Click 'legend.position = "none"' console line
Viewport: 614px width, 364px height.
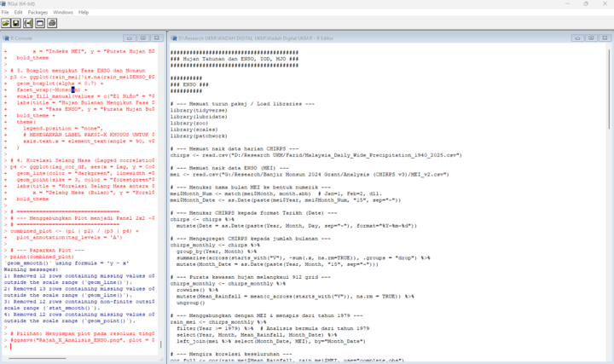[63, 129]
